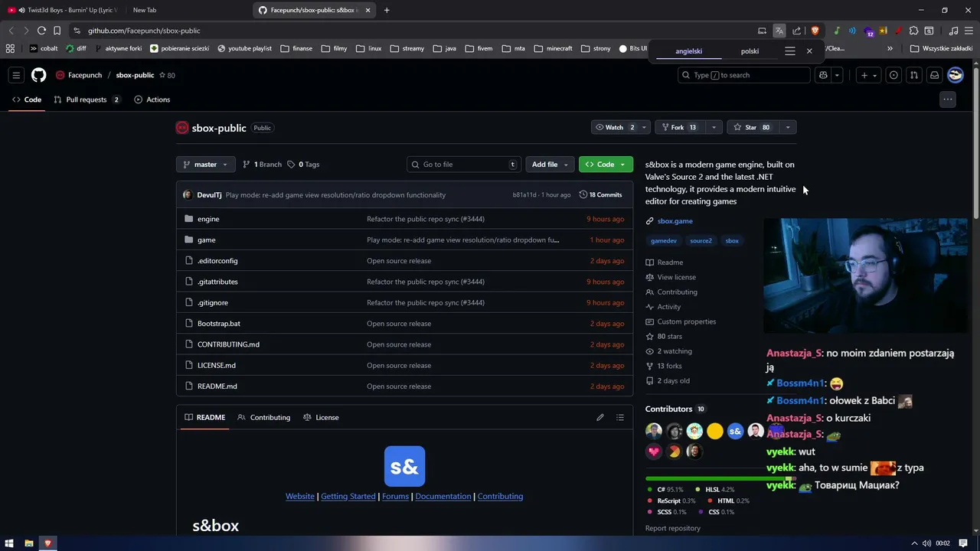Open the game folder
Screen dimensions: 980x551
pos(207,240)
